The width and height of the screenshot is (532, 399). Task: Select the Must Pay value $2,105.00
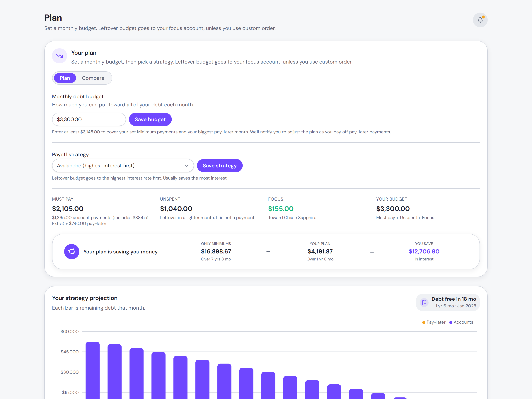coord(68,209)
